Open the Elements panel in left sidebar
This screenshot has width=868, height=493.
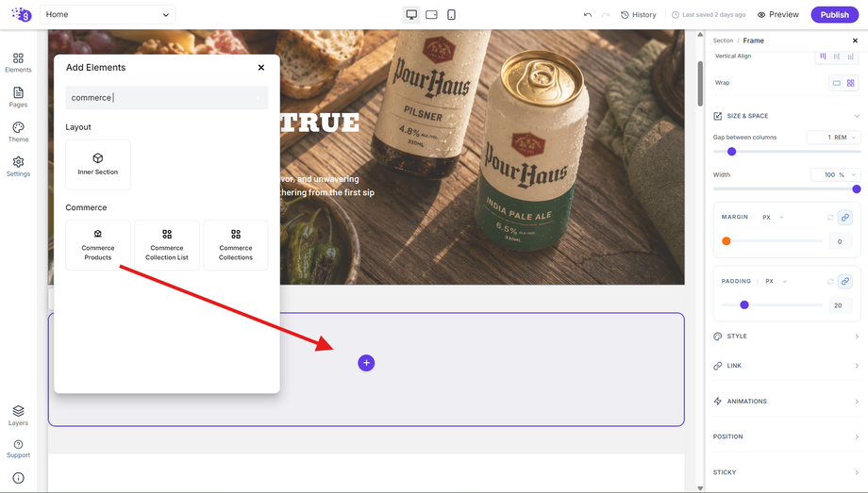click(18, 62)
